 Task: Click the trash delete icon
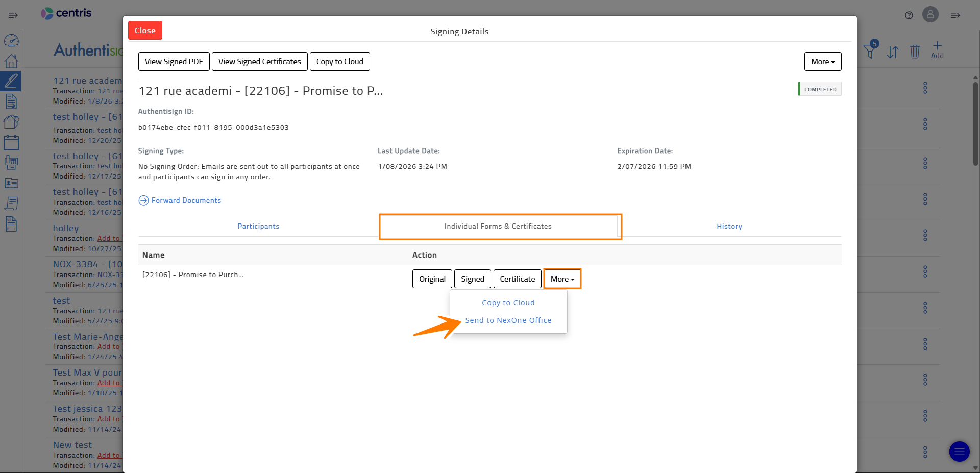[915, 52]
